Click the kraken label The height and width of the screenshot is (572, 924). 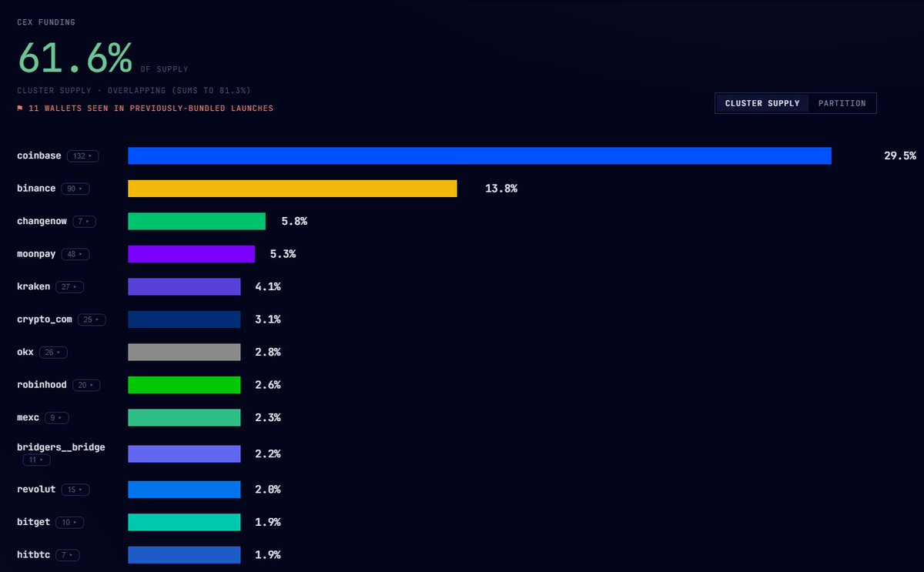[34, 286]
